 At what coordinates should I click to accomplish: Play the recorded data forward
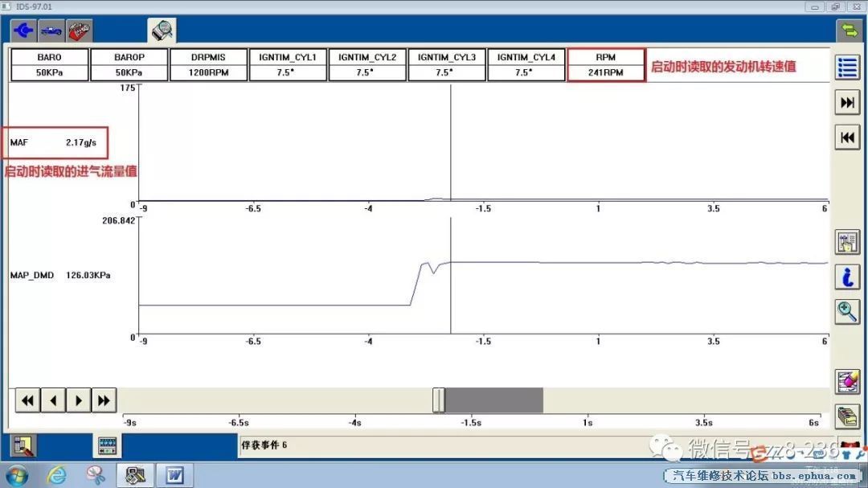[x=79, y=400]
